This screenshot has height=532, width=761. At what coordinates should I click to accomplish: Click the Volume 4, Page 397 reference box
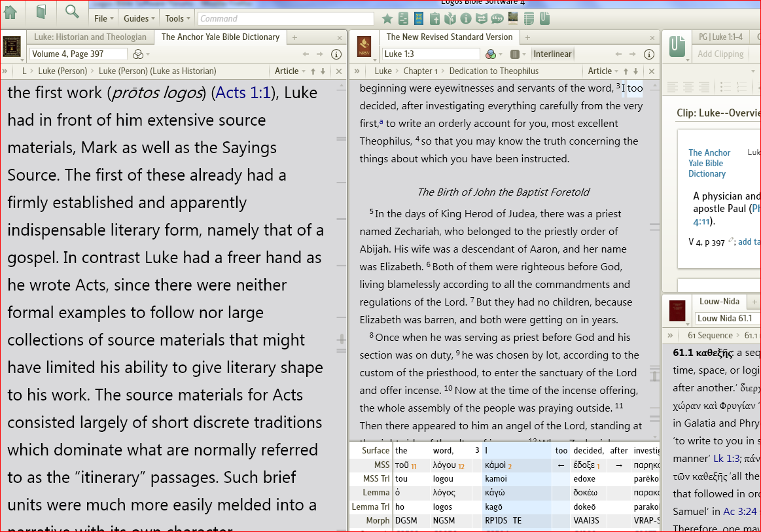[78, 54]
